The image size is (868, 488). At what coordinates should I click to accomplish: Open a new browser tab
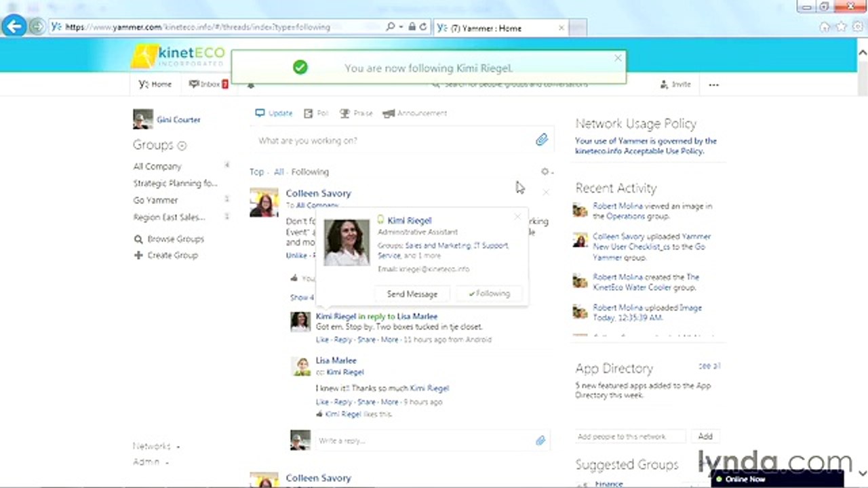coord(577,28)
